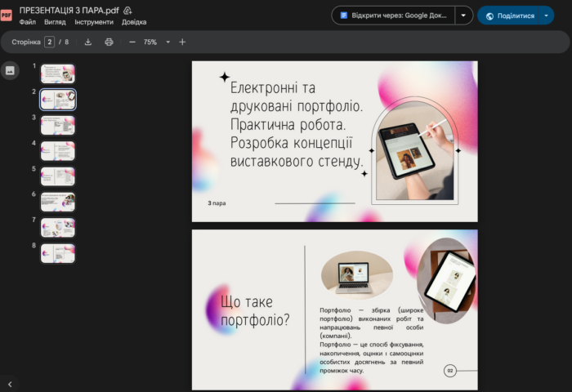This screenshot has width=572, height=392.
Task: Open the 75% zoom level dropdown
Action: (157, 42)
